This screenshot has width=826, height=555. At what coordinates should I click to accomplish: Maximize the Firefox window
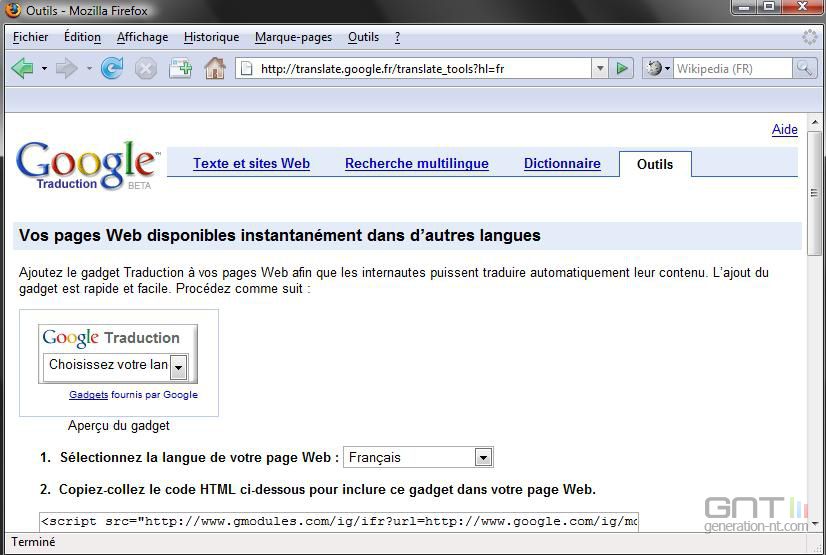pos(769,7)
